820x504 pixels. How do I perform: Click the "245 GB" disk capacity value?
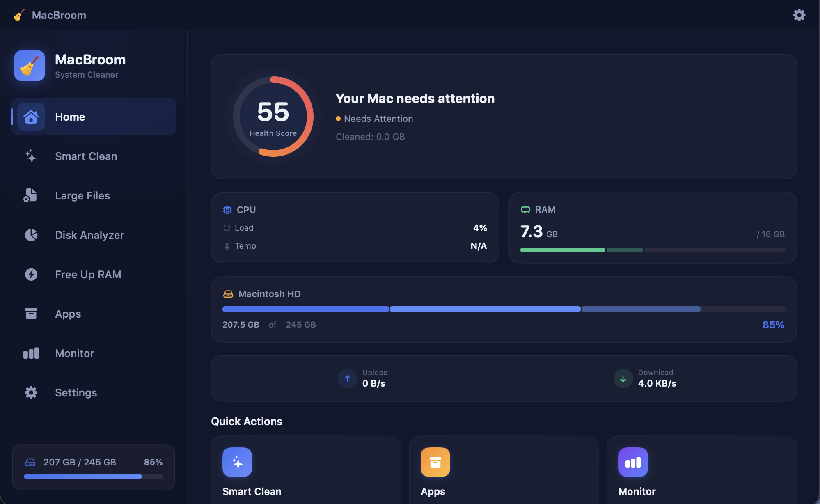point(301,325)
